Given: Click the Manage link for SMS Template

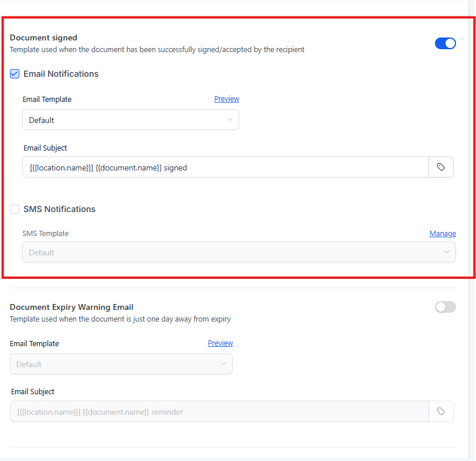Looking at the screenshot, I should click(443, 234).
